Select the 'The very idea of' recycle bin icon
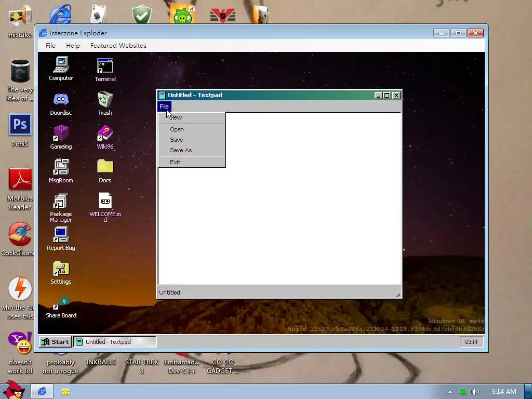This screenshot has height=399, width=532. tap(20, 71)
